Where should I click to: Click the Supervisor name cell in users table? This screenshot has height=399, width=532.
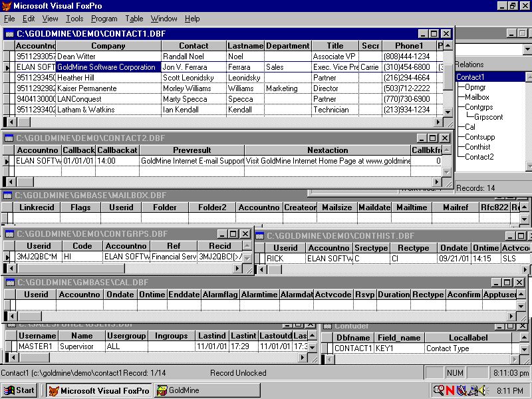point(82,346)
